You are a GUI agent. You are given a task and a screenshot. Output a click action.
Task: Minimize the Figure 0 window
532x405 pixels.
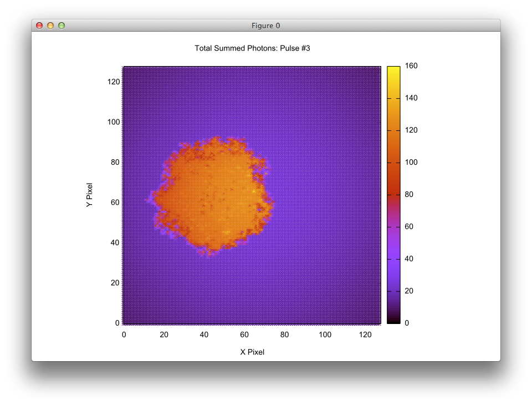pyautogui.click(x=50, y=26)
